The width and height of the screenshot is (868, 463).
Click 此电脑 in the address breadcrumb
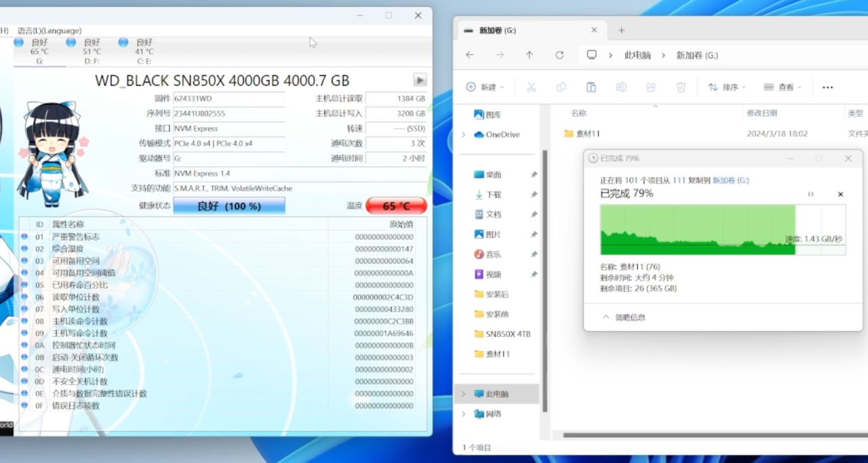637,56
